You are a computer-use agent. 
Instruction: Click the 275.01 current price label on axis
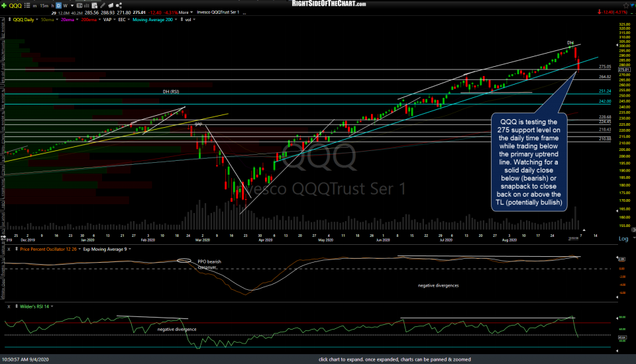coord(624,69)
